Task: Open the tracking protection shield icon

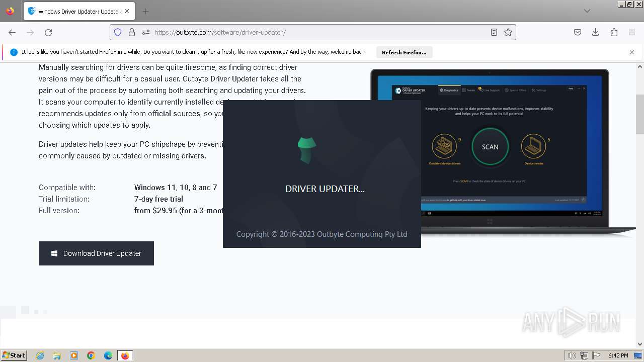Action: 118,32
